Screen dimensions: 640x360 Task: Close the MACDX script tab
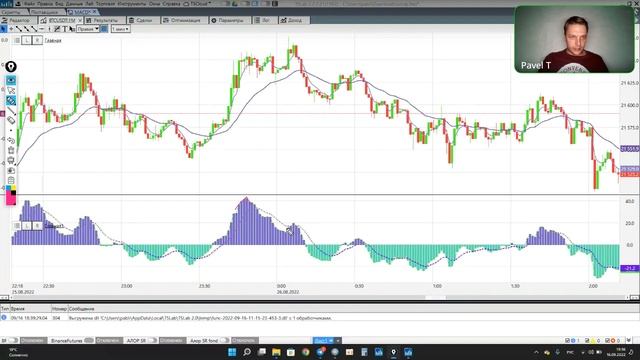(95, 12)
